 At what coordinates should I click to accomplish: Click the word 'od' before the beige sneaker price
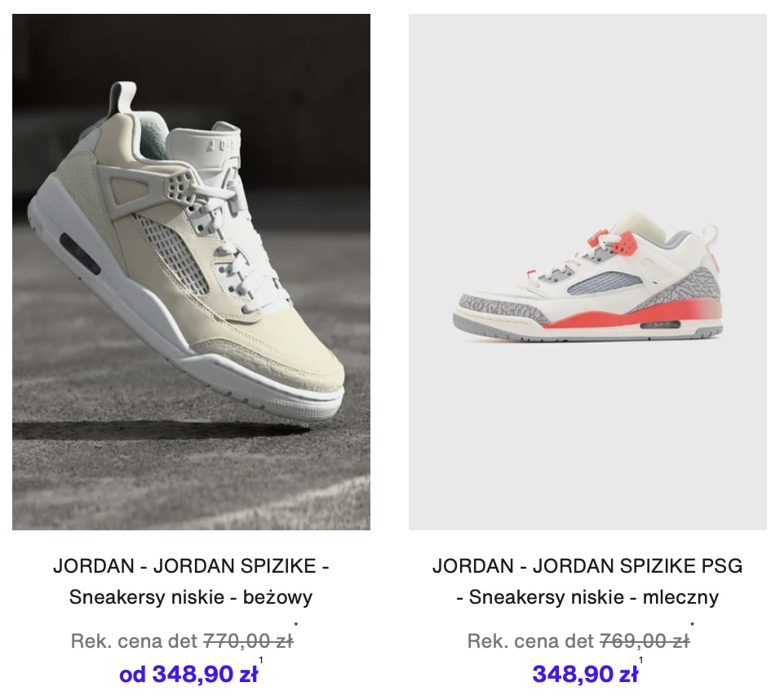click(132, 676)
